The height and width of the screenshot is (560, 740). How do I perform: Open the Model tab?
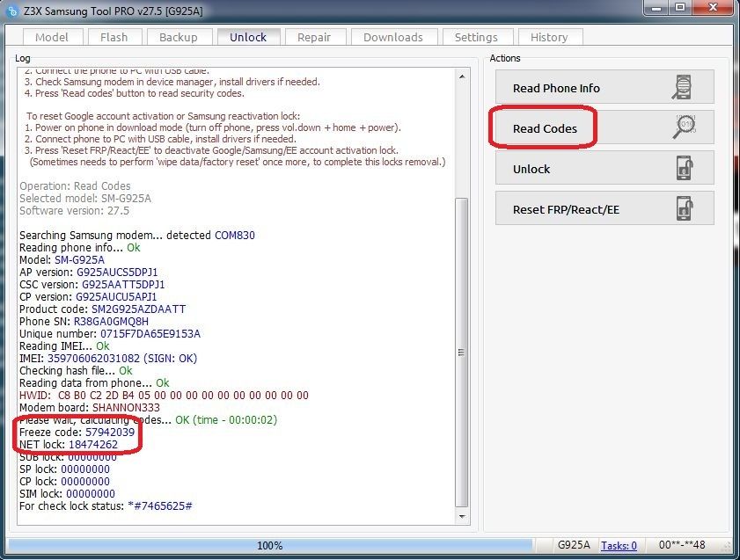pyautogui.click(x=52, y=37)
